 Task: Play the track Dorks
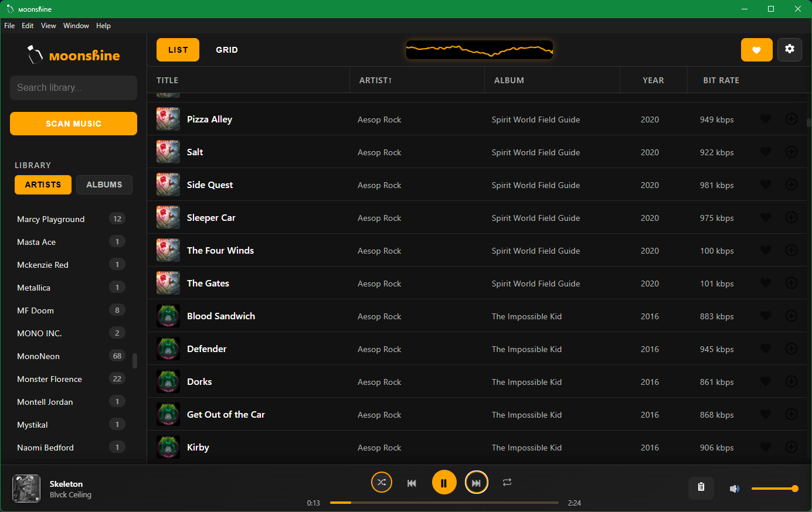click(199, 381)
